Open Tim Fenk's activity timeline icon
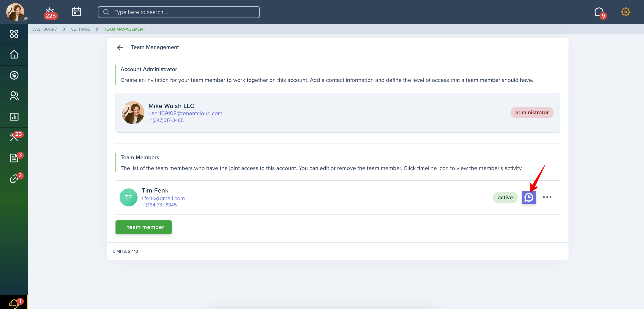 point(529,197)
